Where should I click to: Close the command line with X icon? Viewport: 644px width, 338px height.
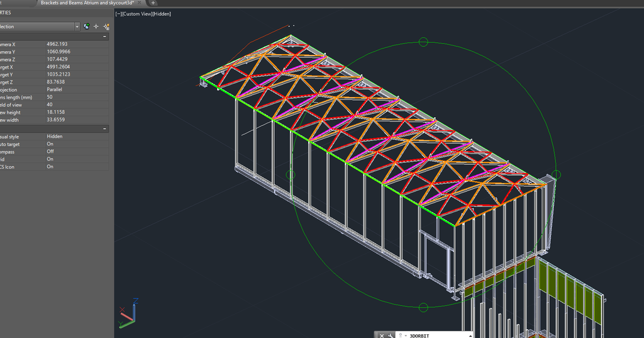pyautogui.click(x=382, y=335)
